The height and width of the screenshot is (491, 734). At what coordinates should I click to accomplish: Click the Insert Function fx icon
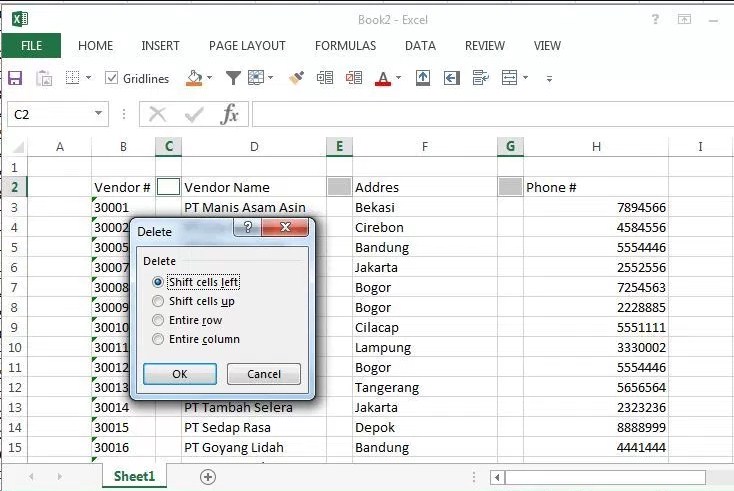(230, 114)
